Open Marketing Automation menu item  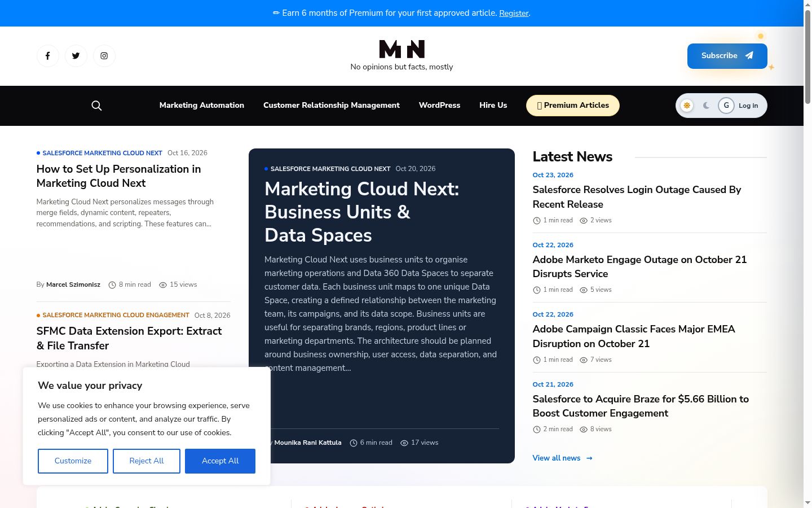coord(202,106)
